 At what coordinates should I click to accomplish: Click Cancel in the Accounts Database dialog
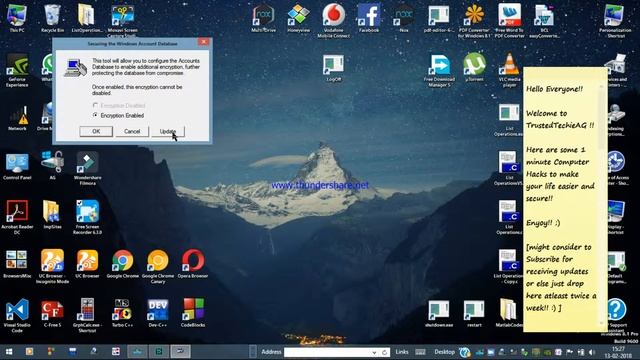point(132,131)
